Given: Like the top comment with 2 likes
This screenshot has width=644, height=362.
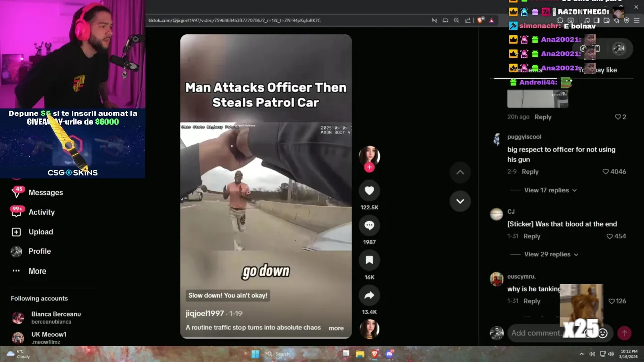Looking at the screenshot, I should tap(618, 117).
